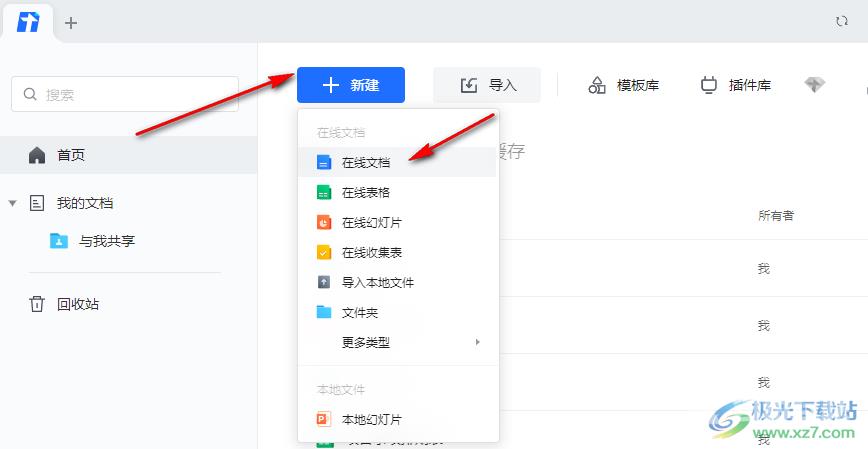
Task: Create a new 在线幻灯片
Action: 397,222
